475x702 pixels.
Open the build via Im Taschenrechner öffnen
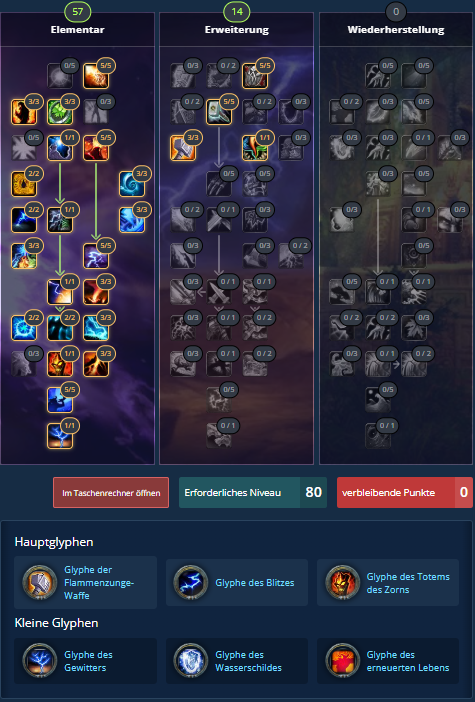click(x=111, y=492)
